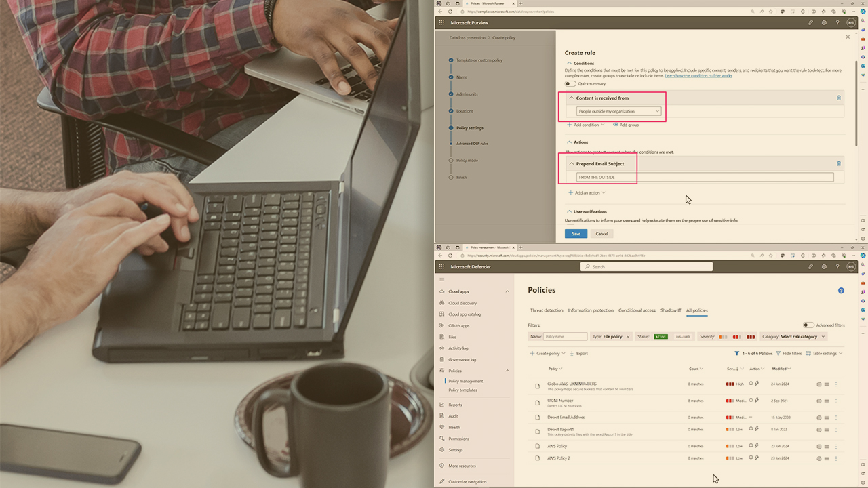This screenshot has height=488, width=868.
Task: Enable the Advanced filters toggle
Action: point(808,325)
